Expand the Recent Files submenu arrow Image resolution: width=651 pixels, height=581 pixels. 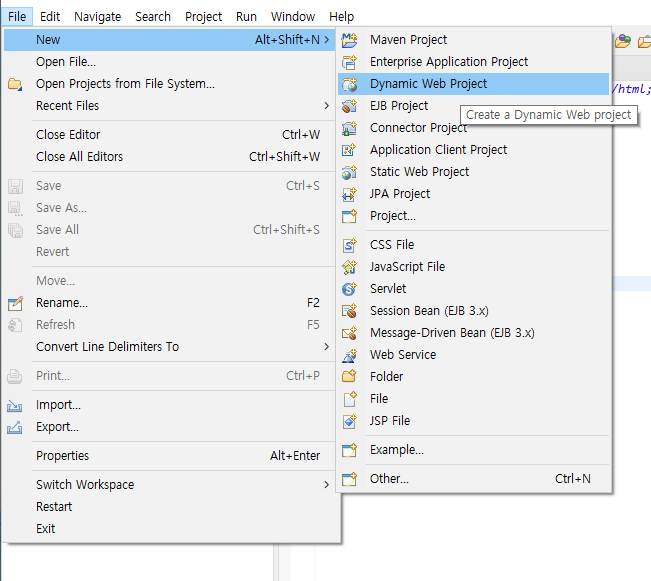(327, 106)
